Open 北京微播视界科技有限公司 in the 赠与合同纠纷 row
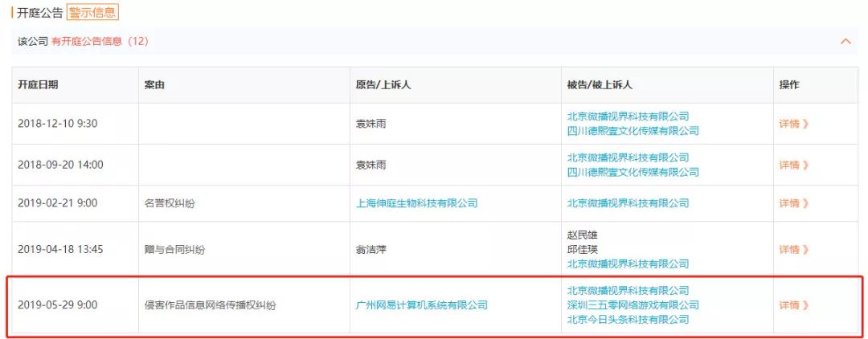The image size is (868, 339). tap(628, 263)
